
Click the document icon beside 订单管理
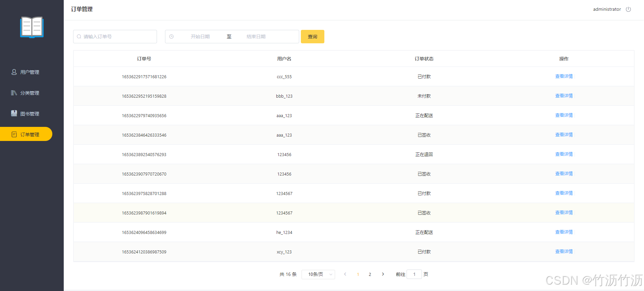(x=14, y=134)
